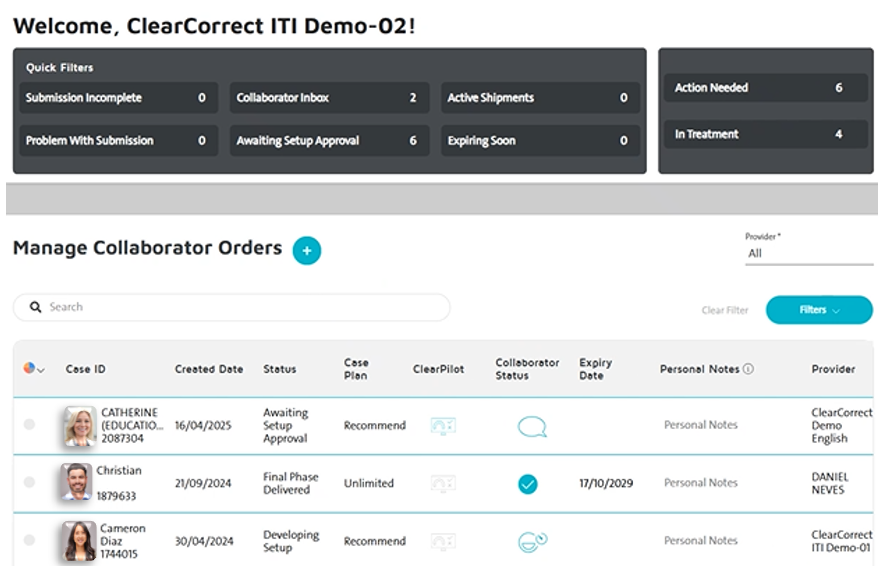This screenshot has width=878, height=566.
Task: Apply Active Shipments quick filter
Action: coord(540,98)
